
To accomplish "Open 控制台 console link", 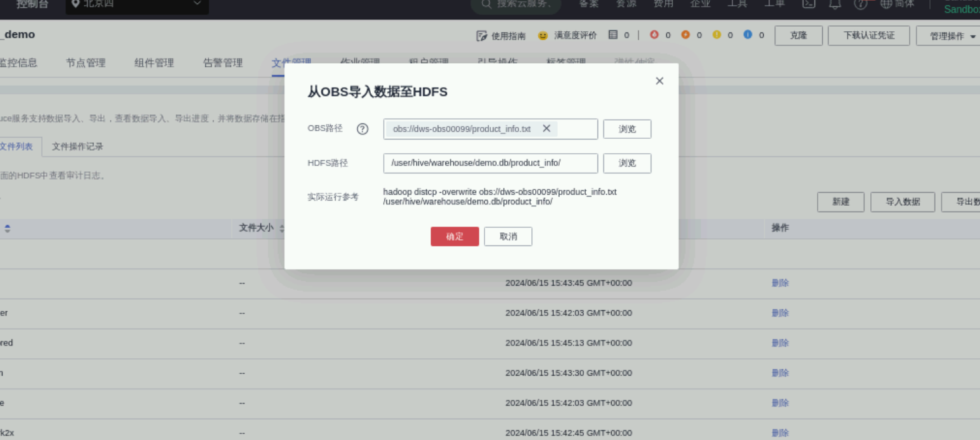I will coord(32,5).
